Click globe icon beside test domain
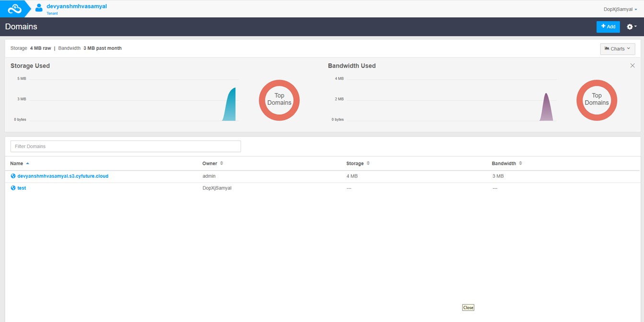644x322 pixels. (x=13, y=188)
